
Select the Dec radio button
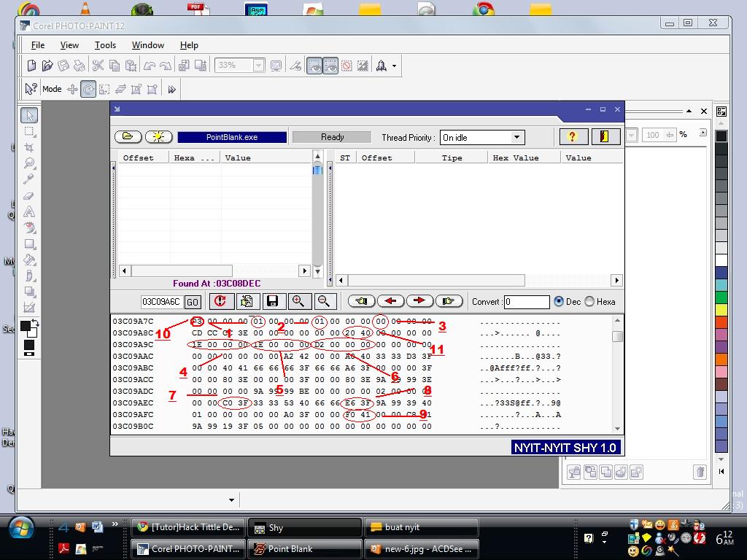(x=559, y=301)
